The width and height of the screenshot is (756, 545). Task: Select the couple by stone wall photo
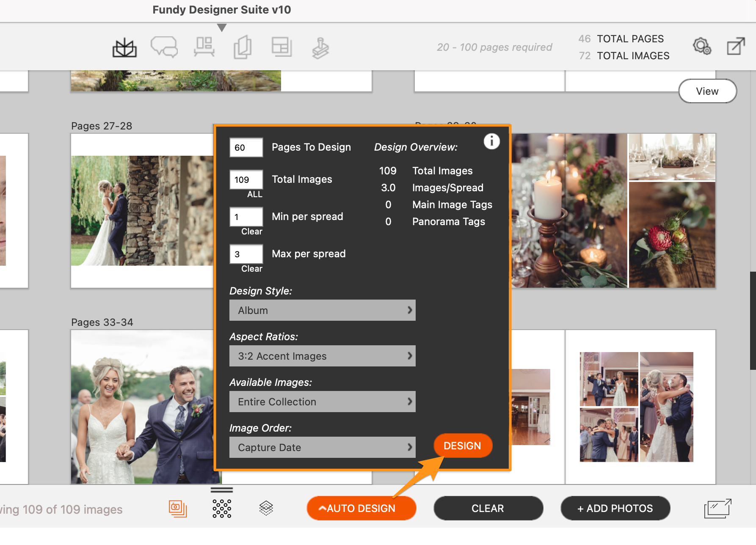click(x=142, y=211)
